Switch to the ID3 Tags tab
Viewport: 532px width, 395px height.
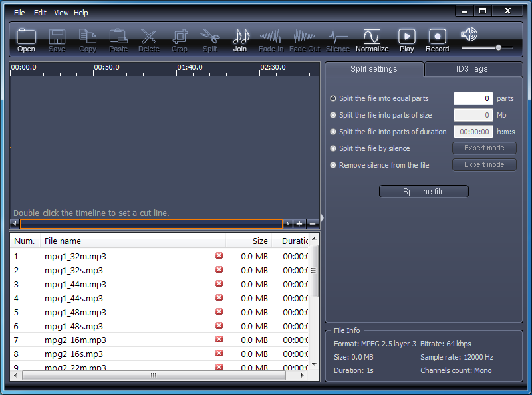click(472, 69)
